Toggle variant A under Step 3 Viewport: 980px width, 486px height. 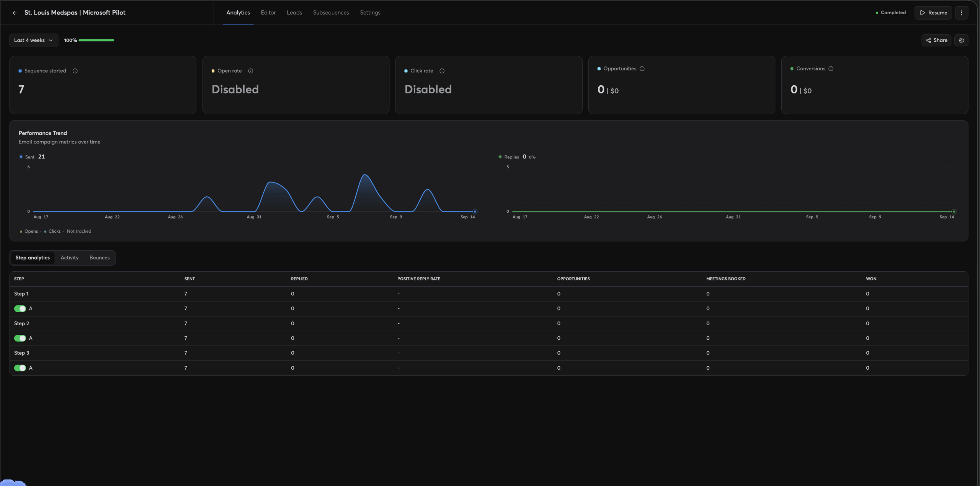click(x=20, y=368)
